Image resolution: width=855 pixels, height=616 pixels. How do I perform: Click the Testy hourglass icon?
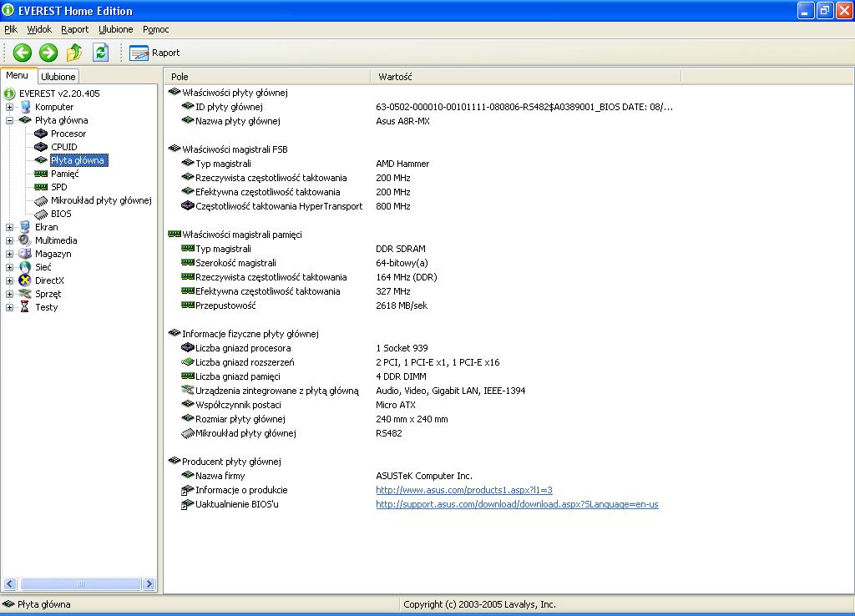[x=24, y=307]
